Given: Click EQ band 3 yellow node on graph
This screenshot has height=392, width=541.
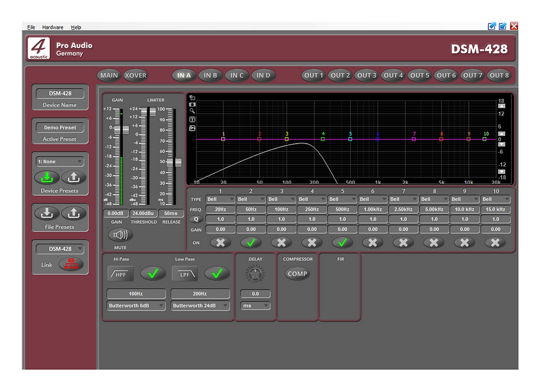Looking at the screenshot, I should [x=287, y=139].
